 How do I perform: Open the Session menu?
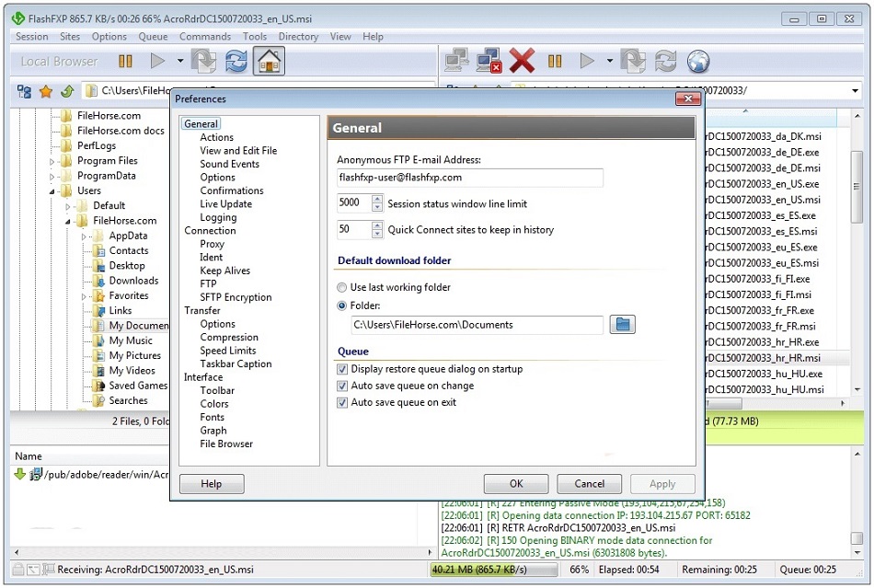tap(32, 37)
